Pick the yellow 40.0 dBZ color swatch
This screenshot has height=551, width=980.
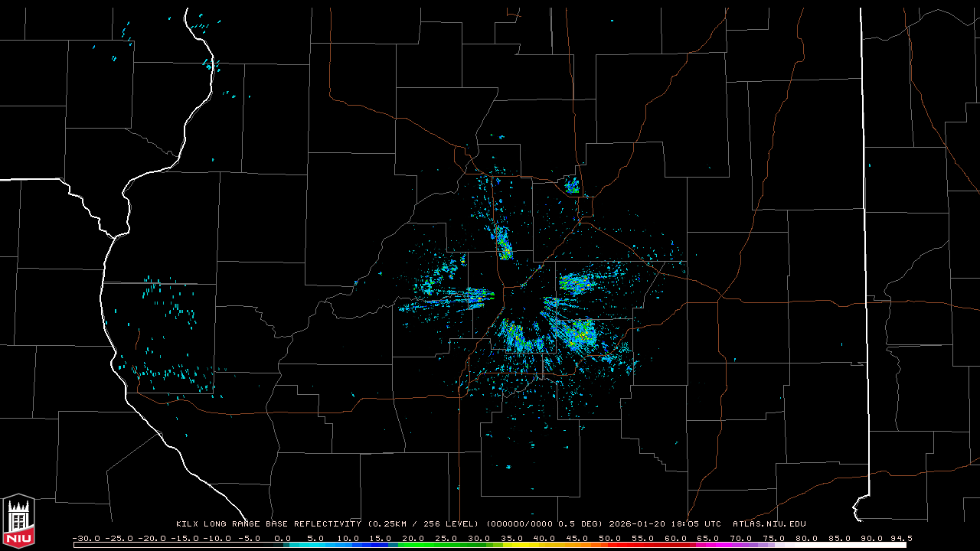544,545
